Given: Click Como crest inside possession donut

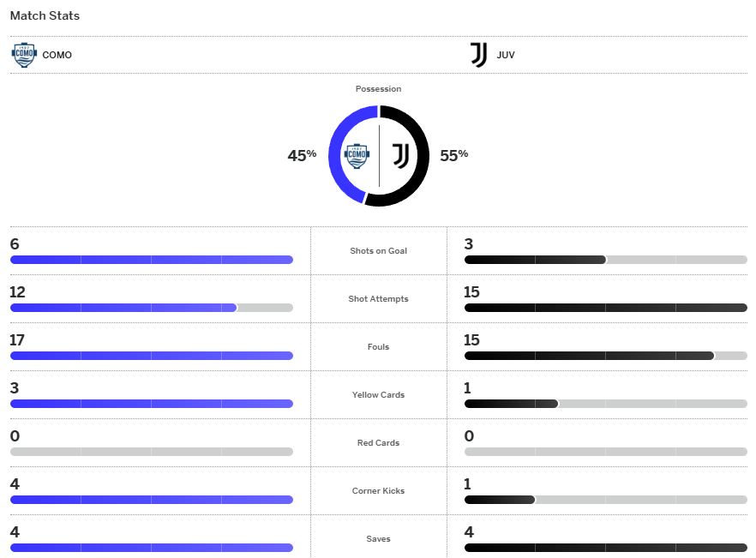Looking at the screenshot, I should coord(357,155).
